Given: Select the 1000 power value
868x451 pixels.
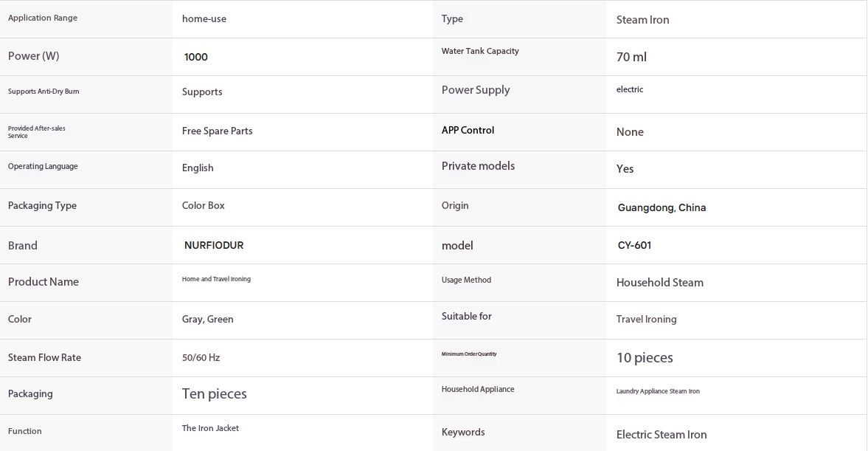Looking at the screenshot, I should 196,57.
